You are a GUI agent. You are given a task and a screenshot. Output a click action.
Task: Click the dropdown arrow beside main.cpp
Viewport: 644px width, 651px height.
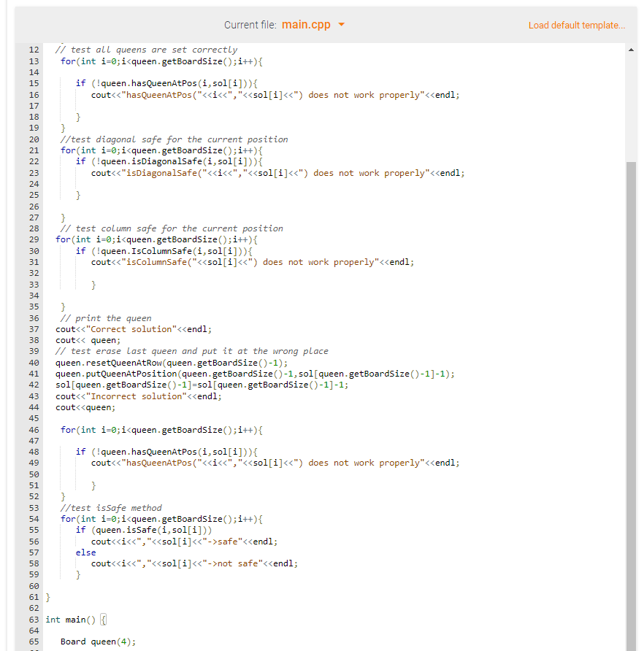(x=341, y=25)
